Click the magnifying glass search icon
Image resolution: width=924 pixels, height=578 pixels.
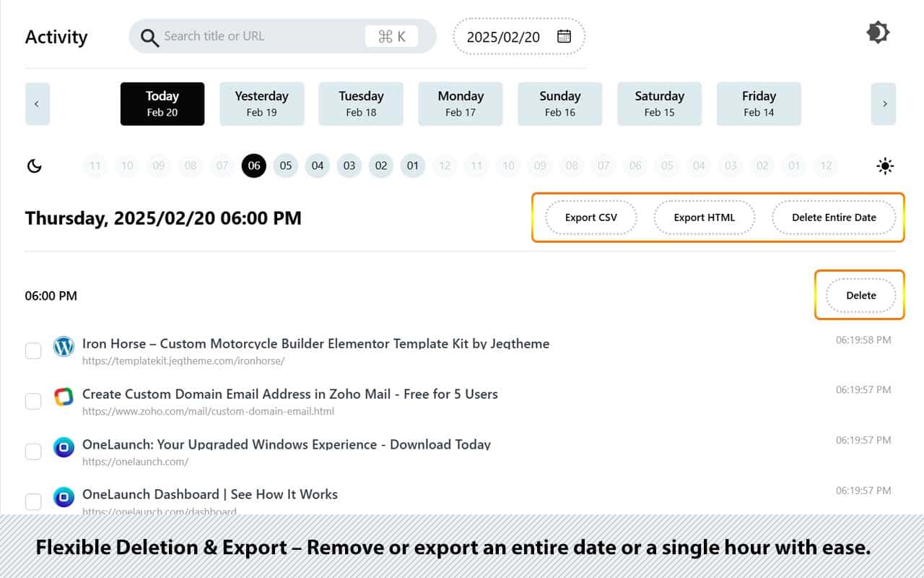[x=149, y=37]
